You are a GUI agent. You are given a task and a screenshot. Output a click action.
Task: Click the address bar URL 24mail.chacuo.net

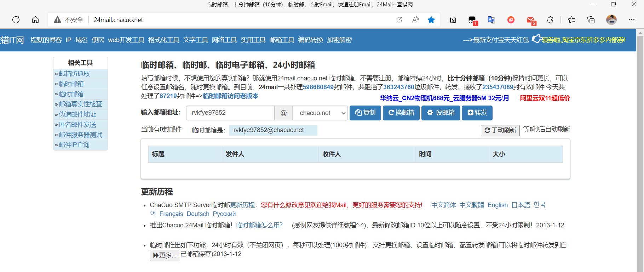118,20
